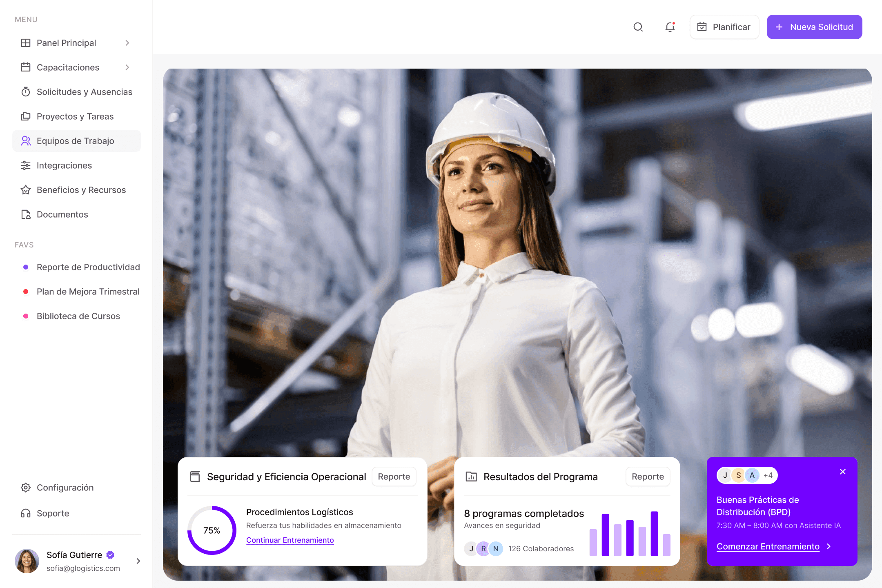882x588 pixels.
Task: Click the purple dot beside Reporte de Productividad
Action: [x=26, y=267]
